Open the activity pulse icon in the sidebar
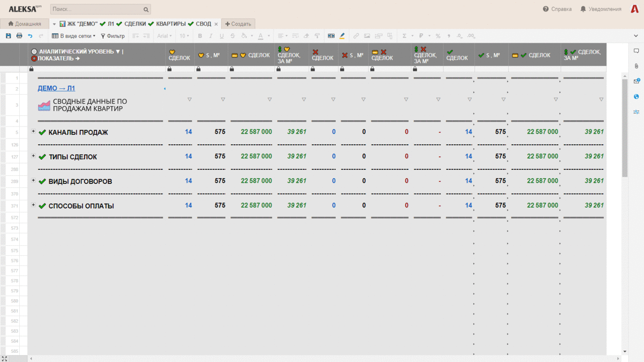Viewport: 644px width, 362px height. (x=636, y=112)
